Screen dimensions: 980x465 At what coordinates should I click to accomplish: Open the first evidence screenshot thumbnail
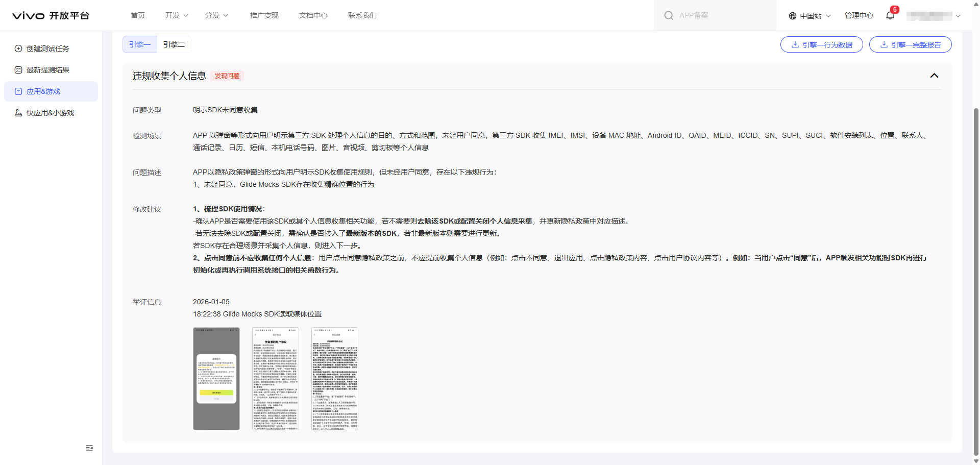(216, 378)
